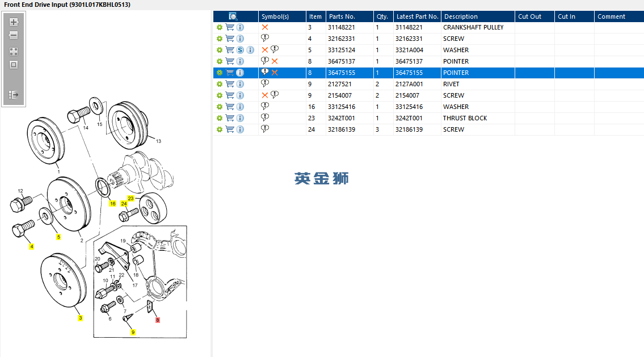Select callout 9 on the diagram

(133, 332)
